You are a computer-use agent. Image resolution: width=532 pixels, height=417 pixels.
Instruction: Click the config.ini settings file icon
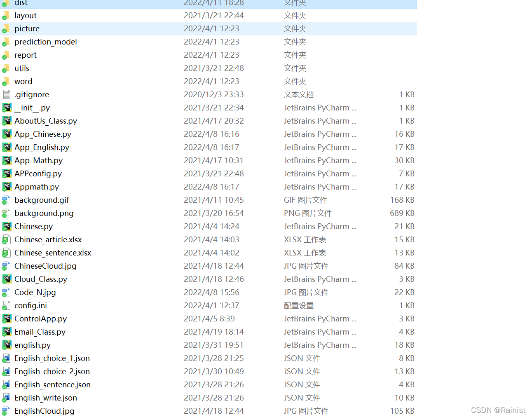coord(6,306)
